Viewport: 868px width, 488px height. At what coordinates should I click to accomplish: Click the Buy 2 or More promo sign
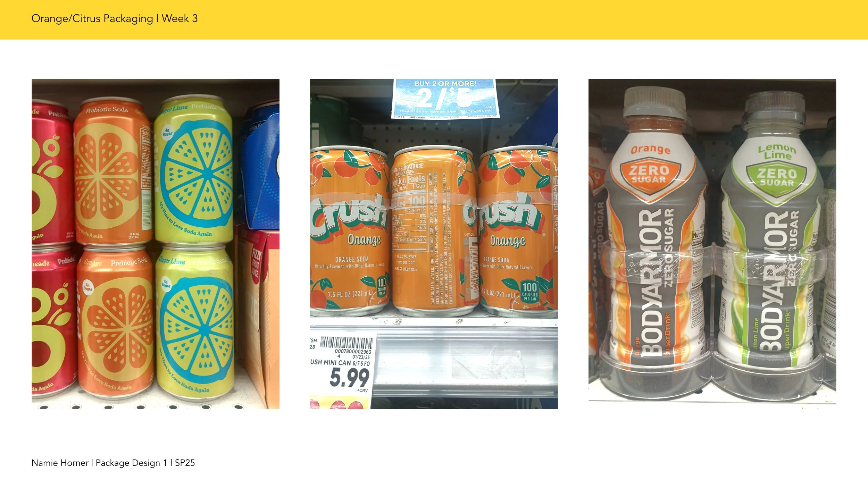coord(445,99)
